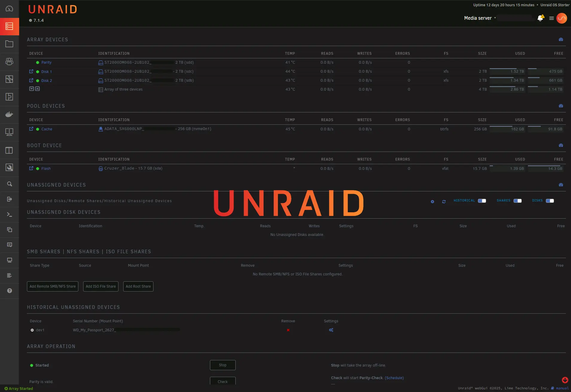Click the UNRAID logo in the header

coord(53,9)
